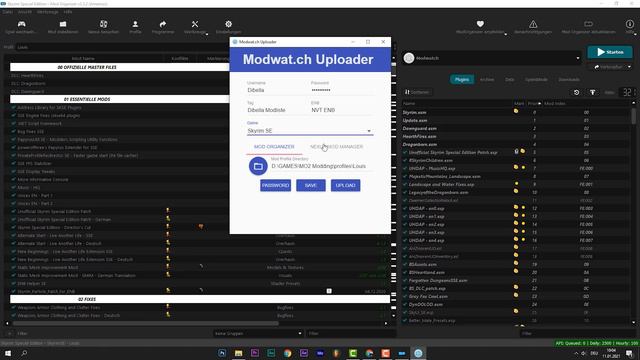Open the Hilfe menu
Viewport: 640px width, 360px height.
[x=68, y=12]
